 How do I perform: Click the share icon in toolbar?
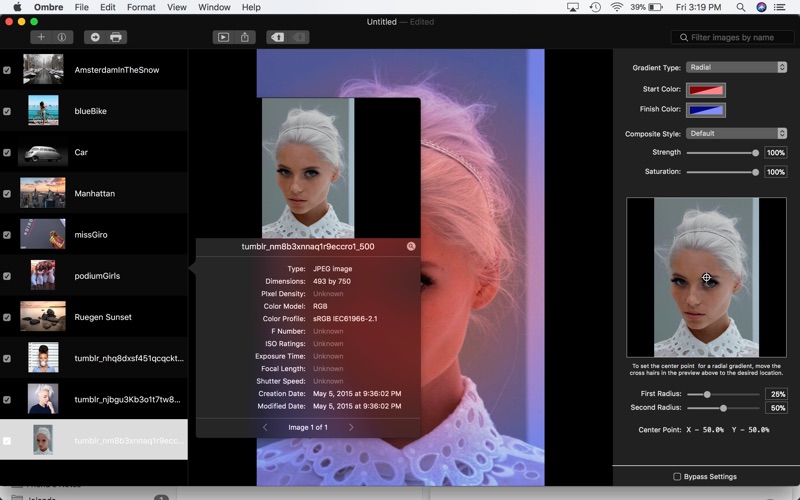click(245, 37)
